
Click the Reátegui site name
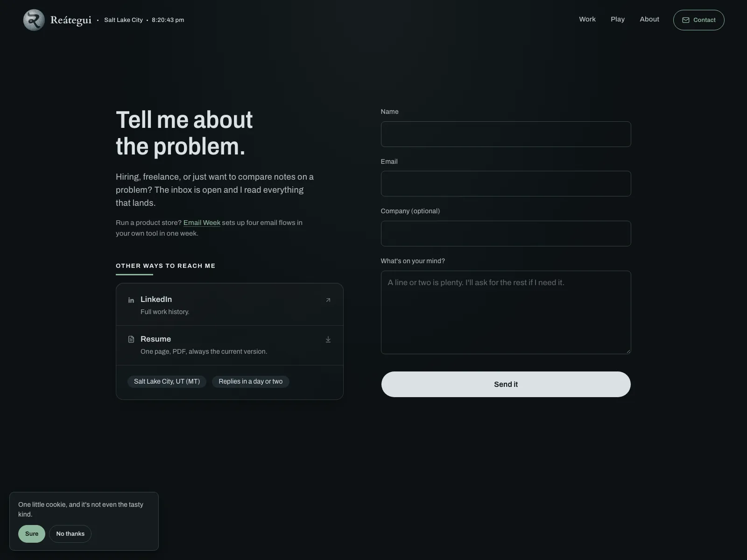[x=71, y=20]
